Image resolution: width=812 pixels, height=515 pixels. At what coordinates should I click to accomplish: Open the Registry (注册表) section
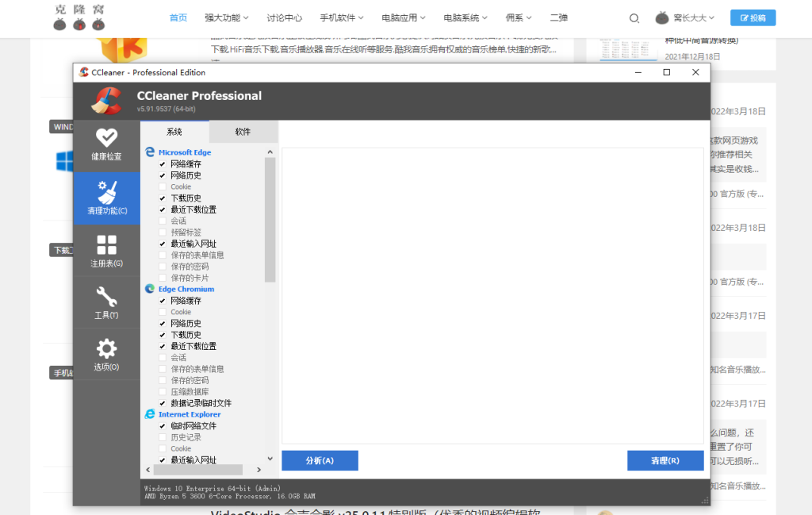(106, 251)
